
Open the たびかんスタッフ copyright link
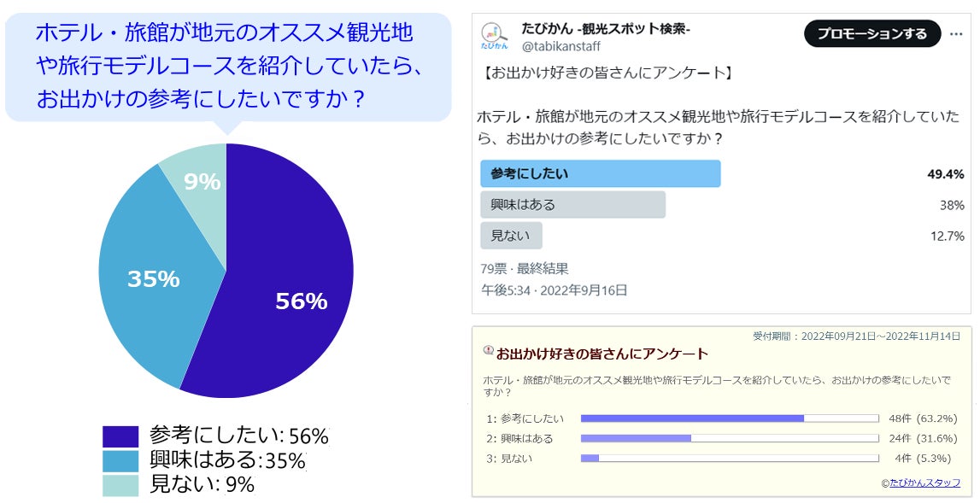pos(924,483)
